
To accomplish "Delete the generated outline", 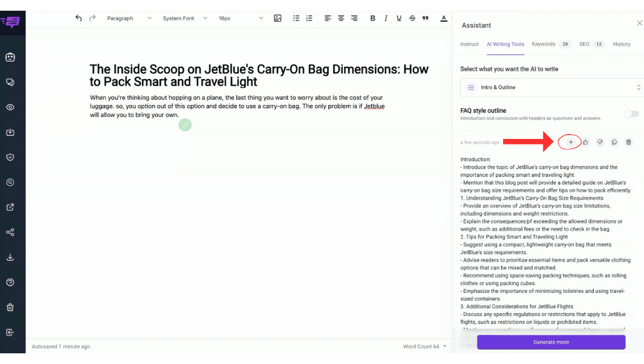I will click(x=628, y=142).
